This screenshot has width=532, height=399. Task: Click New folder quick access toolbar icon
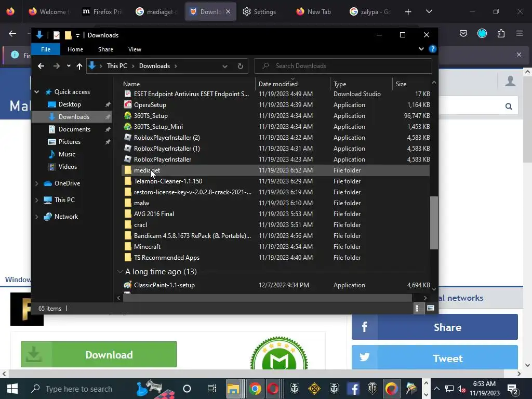click(x=68, y=35)
